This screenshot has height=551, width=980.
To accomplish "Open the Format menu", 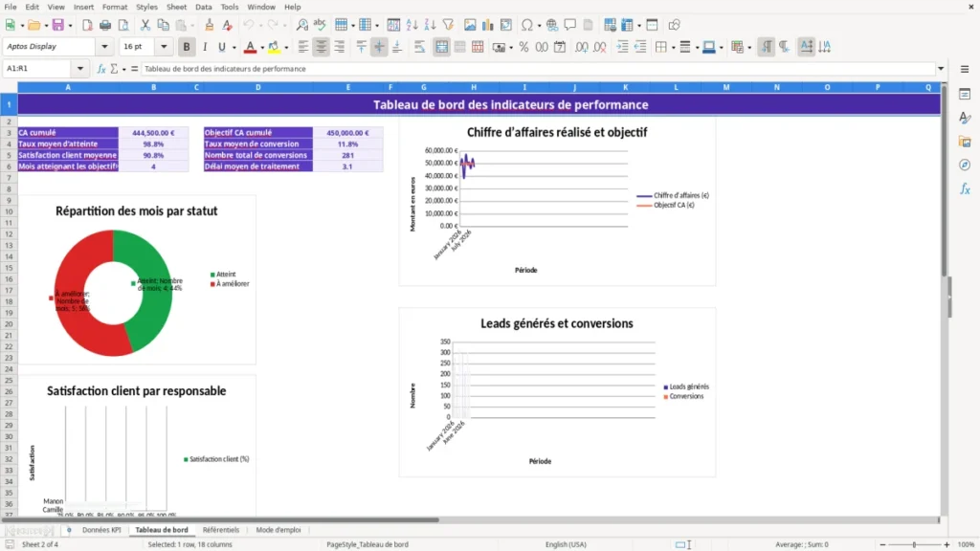I will pos(115,7).
